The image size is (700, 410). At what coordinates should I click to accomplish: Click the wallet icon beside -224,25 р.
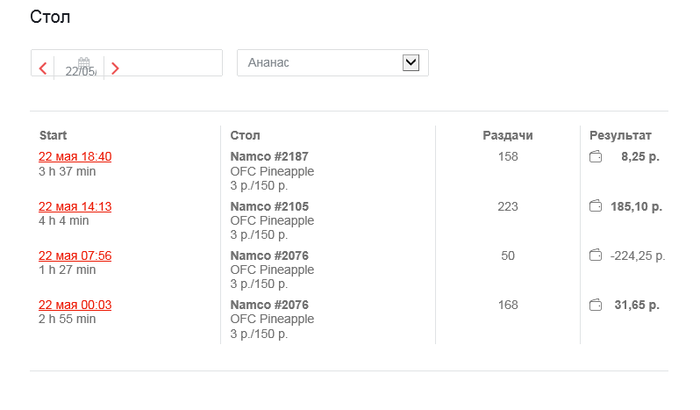595,256
